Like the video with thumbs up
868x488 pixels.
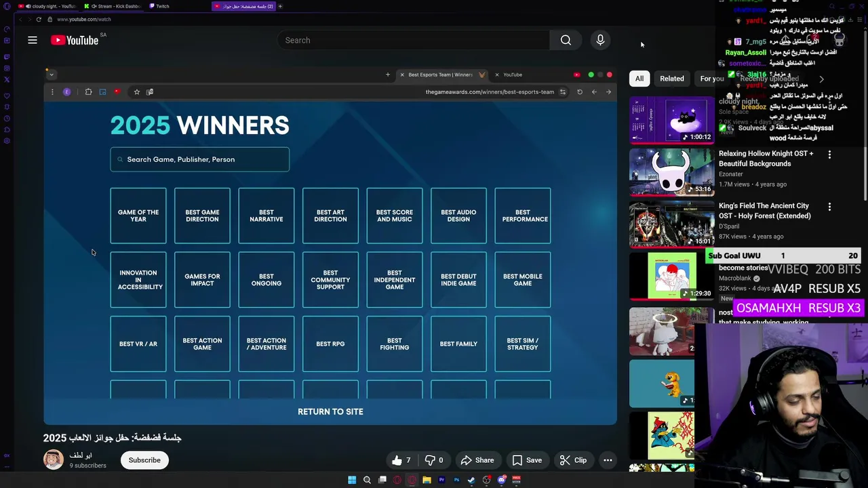click(x=401, y=460)
